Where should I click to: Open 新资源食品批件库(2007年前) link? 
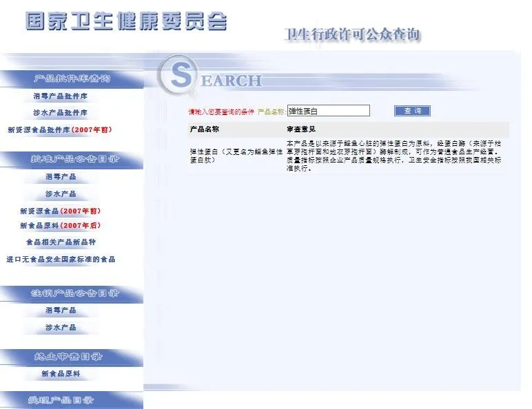(60, 129)
